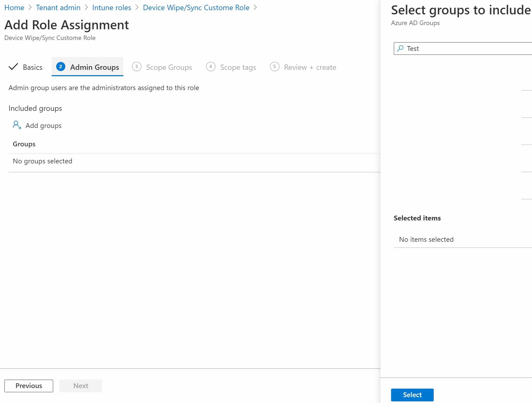The image size is (532, 403).
Task: Open the Scope Groups step
Action: 169,67
